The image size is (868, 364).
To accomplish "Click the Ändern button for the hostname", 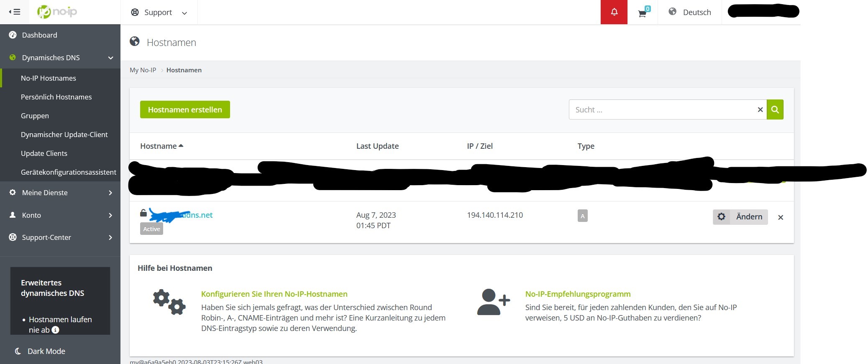I will coord(740,217).
